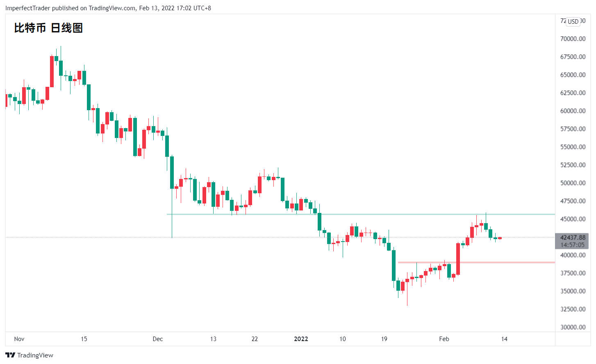Screen dimensions: 596x364
Task: Click the 60000.00 price axis label
Action: tap(573, 111)
